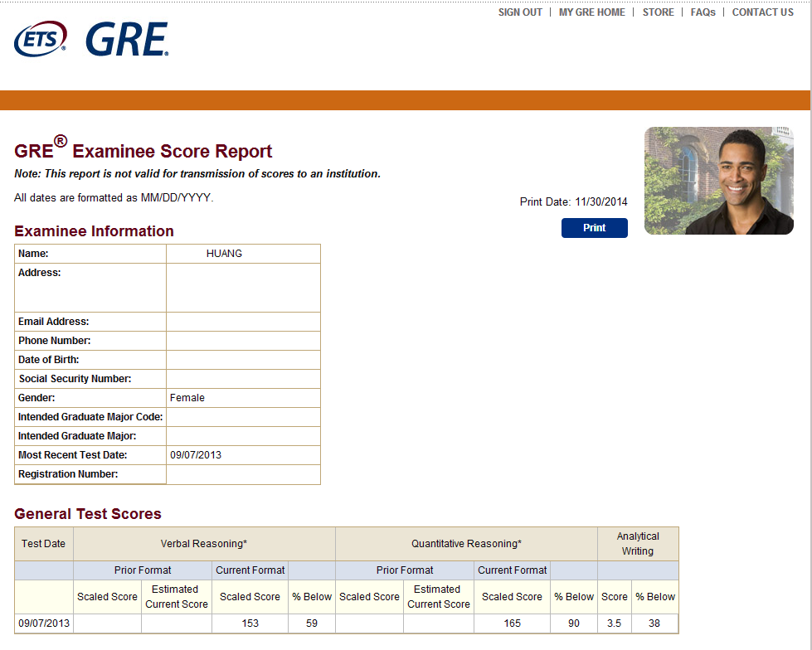The image size is (812, 650).
Task: Click the MM/DD/YYYY date format notice
Action: point(114,197)
